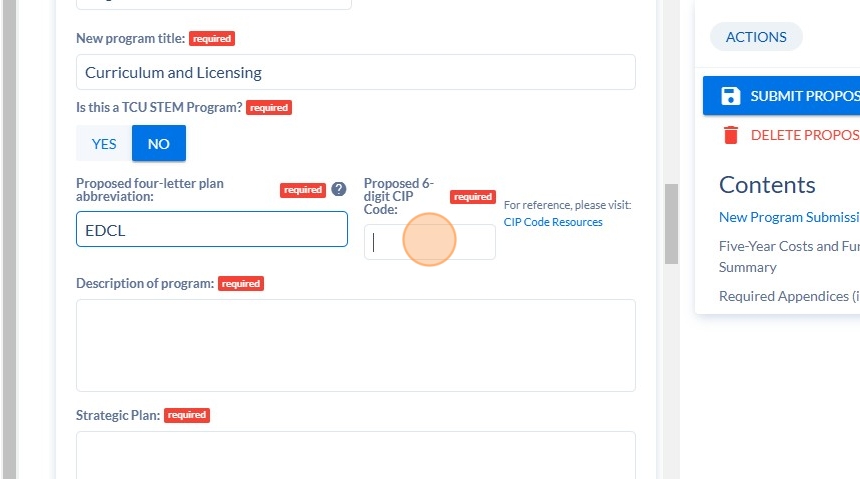Jump to New Program Submission section

tap(789, 217)
